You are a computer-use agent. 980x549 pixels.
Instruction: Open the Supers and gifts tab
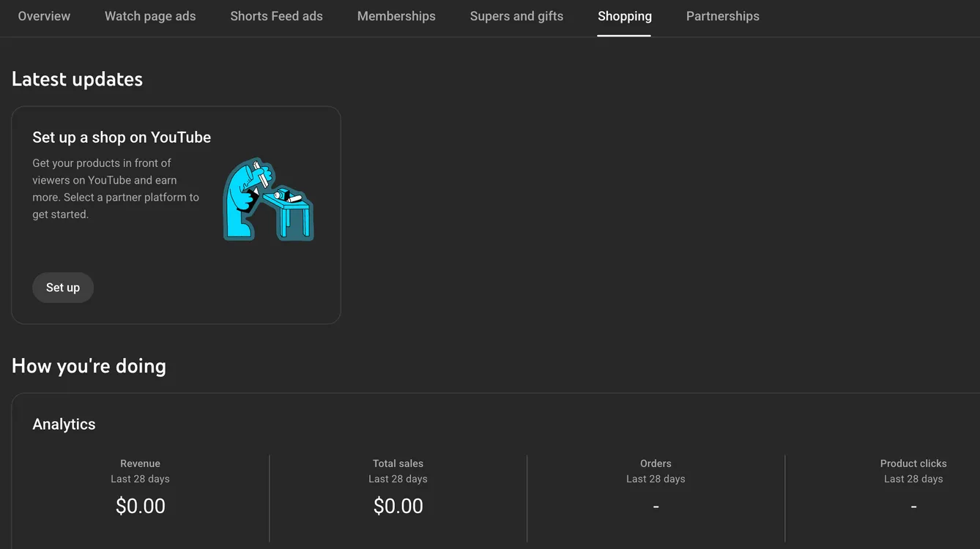[x=516, y=16]
